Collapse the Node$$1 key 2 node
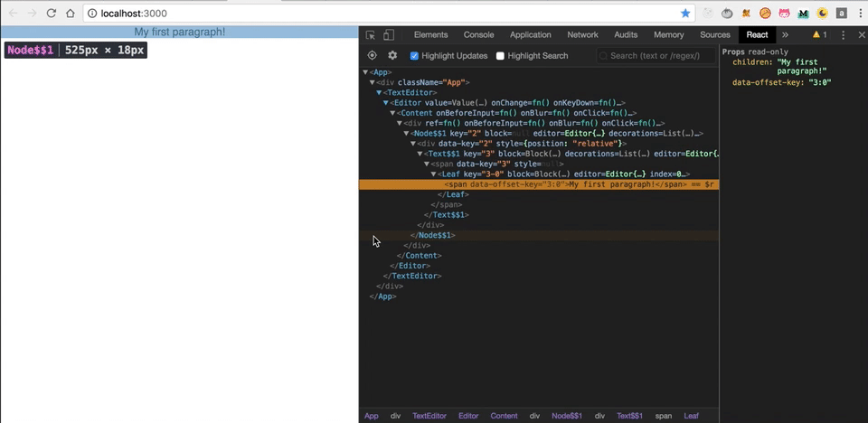The height and width of the screenshot is (423, 868). tap(406, 134)
